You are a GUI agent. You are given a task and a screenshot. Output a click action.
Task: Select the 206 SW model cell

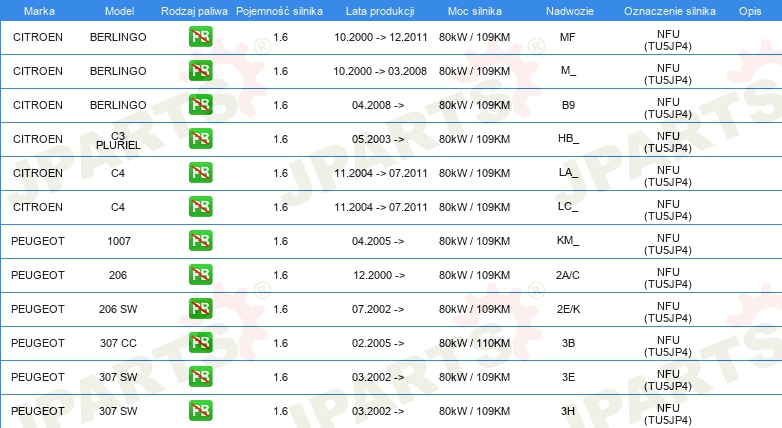(x=118, y=309)
